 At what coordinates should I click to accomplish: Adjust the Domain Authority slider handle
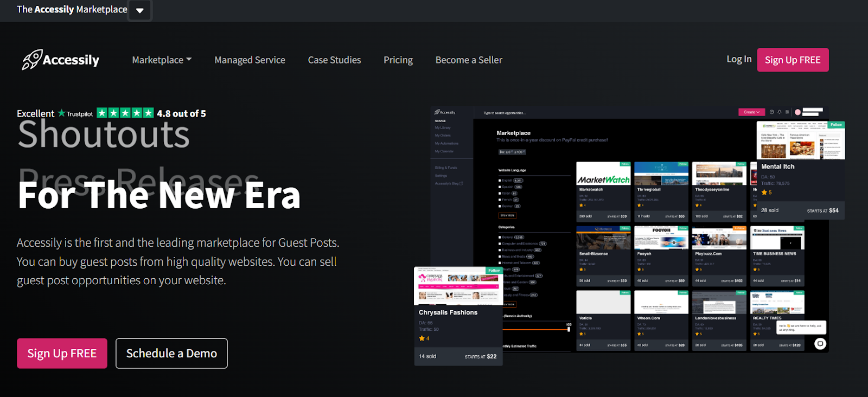point(569,329)
